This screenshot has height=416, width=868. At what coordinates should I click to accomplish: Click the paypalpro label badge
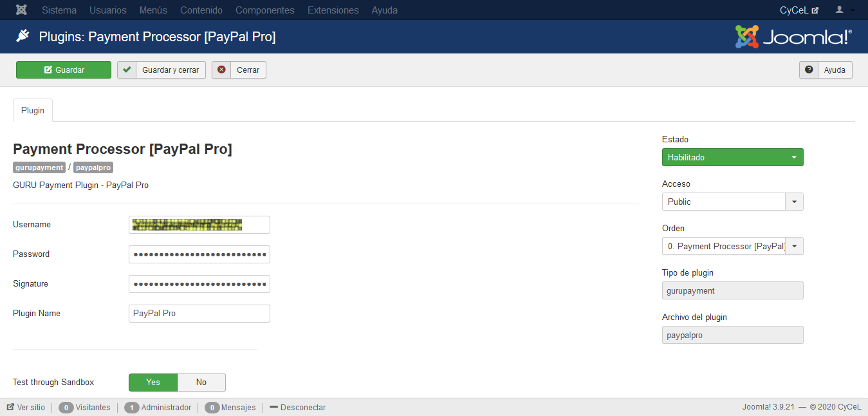coord(93,167)
